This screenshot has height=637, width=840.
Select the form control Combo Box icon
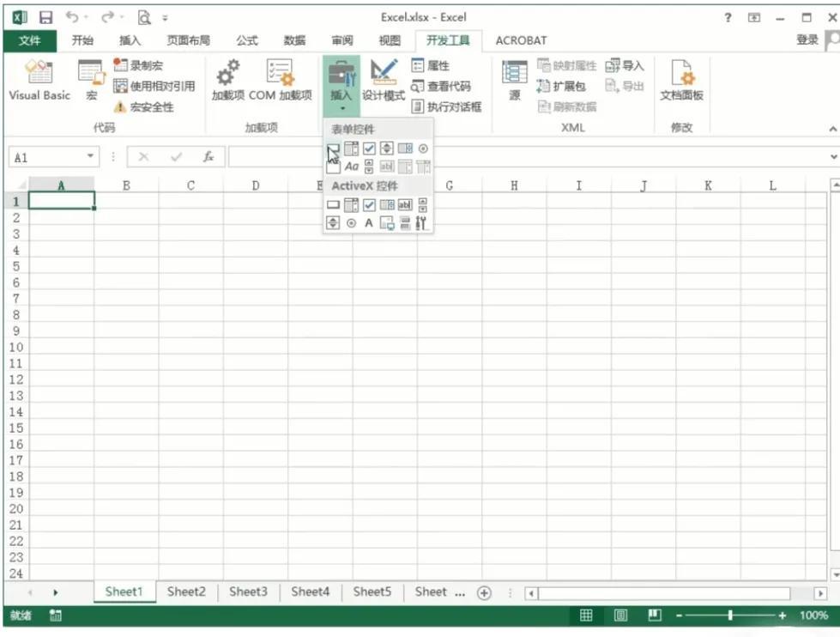pos(352,148)
